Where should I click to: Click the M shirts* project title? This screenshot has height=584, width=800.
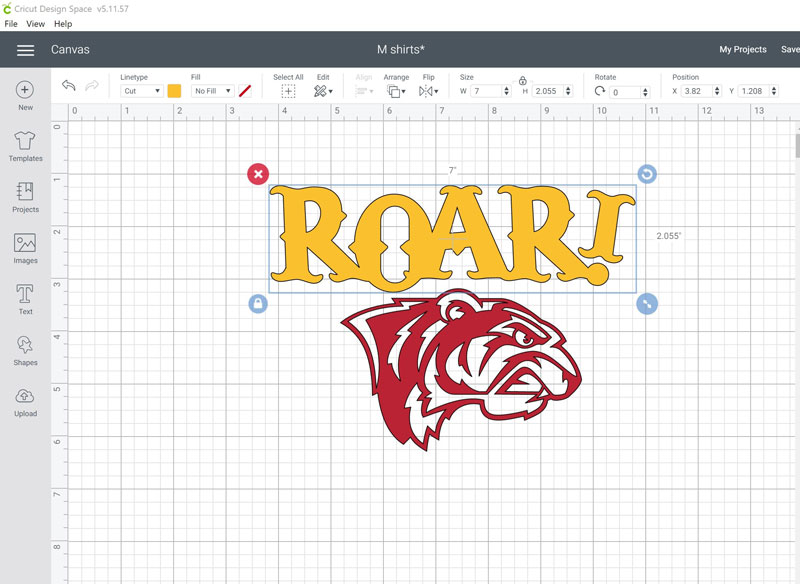401,49
